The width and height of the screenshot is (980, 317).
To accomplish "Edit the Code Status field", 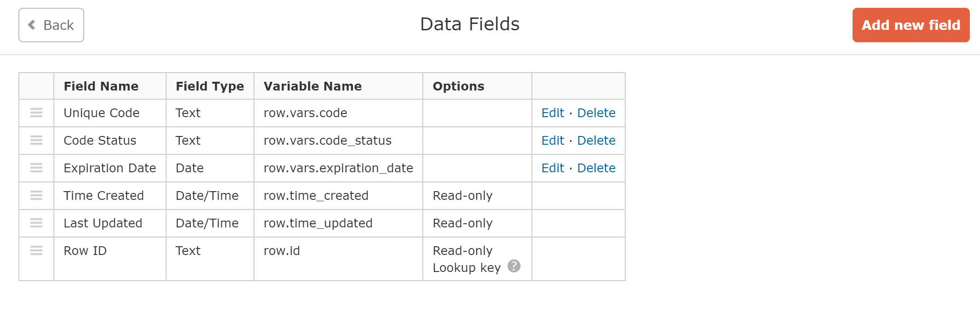I will 553,141.
